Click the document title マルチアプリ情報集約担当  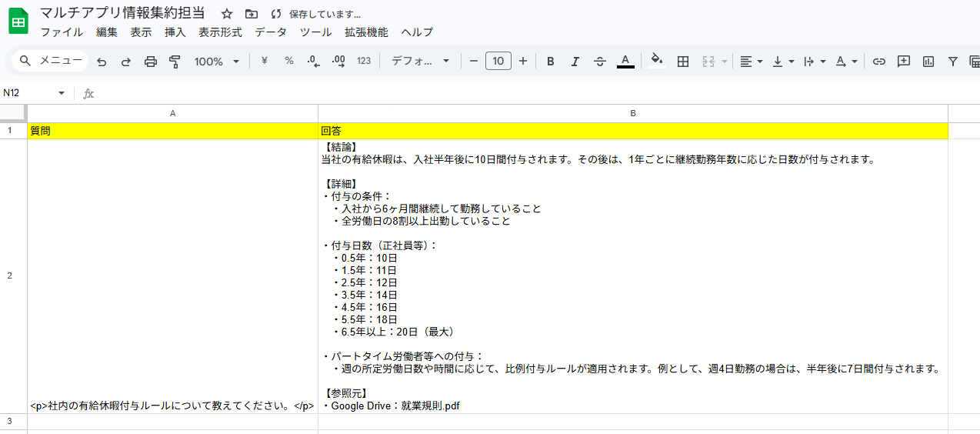(122, 13)
